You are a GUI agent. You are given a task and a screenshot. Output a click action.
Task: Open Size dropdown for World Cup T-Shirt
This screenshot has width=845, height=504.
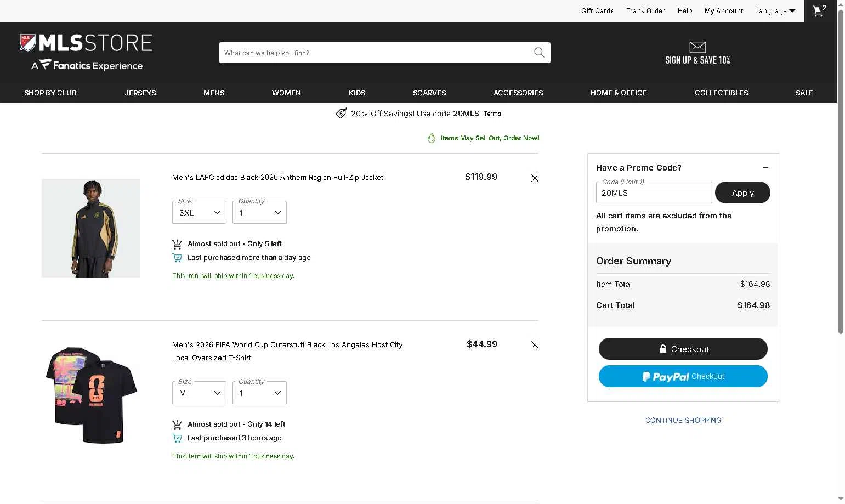tap(199, 393)
